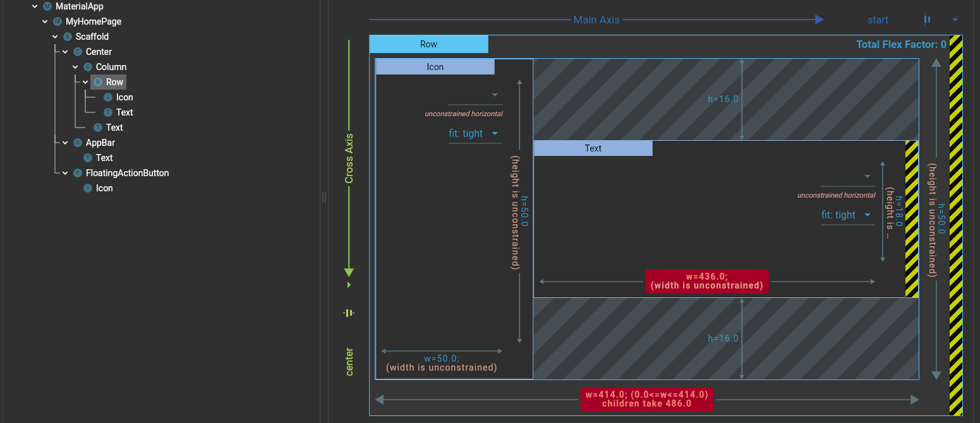Click the MaterialApp badge icon
The image size is (980, 423).
pos(47,6)
